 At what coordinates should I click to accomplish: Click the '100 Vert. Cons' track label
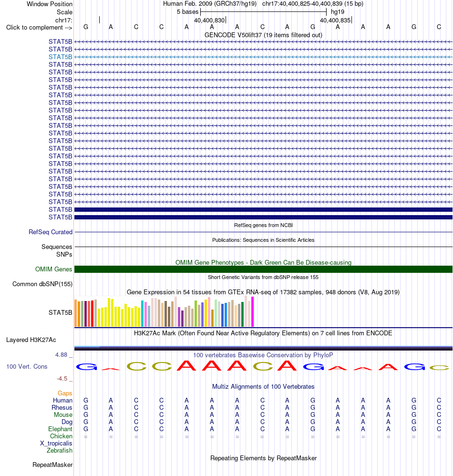pyautogui.click(x=27, y=366)
